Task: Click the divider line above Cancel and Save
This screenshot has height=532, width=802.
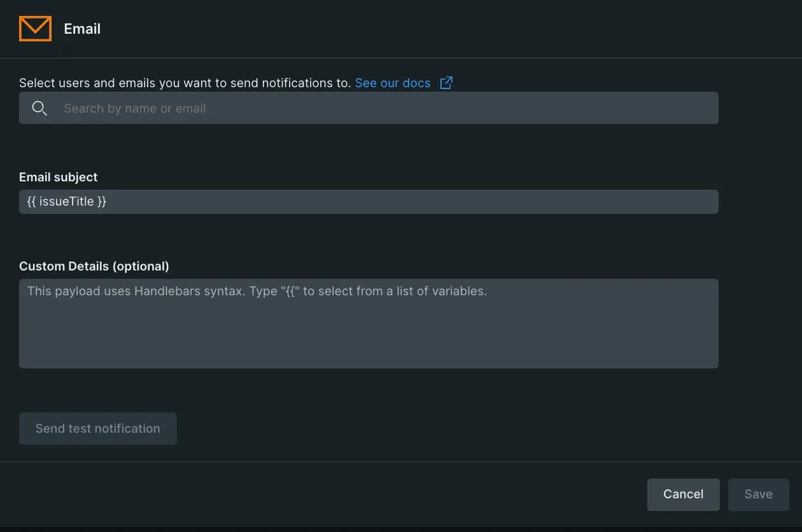Action: pyautogui.click(x=401, y=461)
